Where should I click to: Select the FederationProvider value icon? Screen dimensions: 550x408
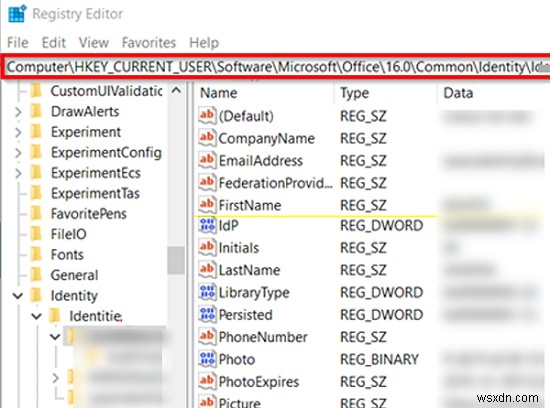tap(207, 183)
